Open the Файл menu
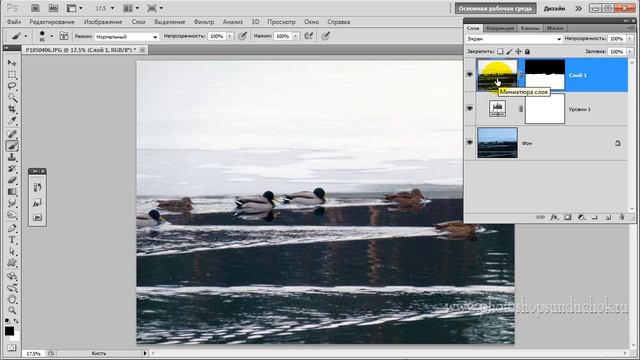Viewport: 640px width, 360px height. click(14, 22)
